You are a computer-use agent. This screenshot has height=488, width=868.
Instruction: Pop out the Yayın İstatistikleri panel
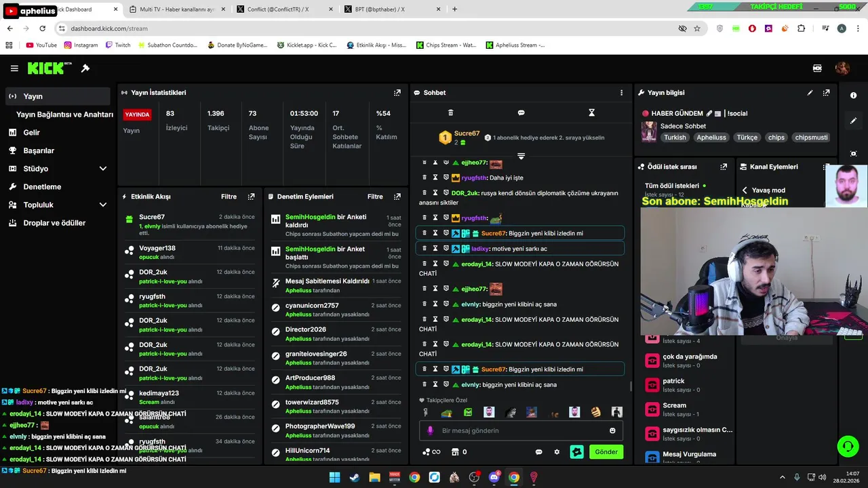[x=397, y=93]
